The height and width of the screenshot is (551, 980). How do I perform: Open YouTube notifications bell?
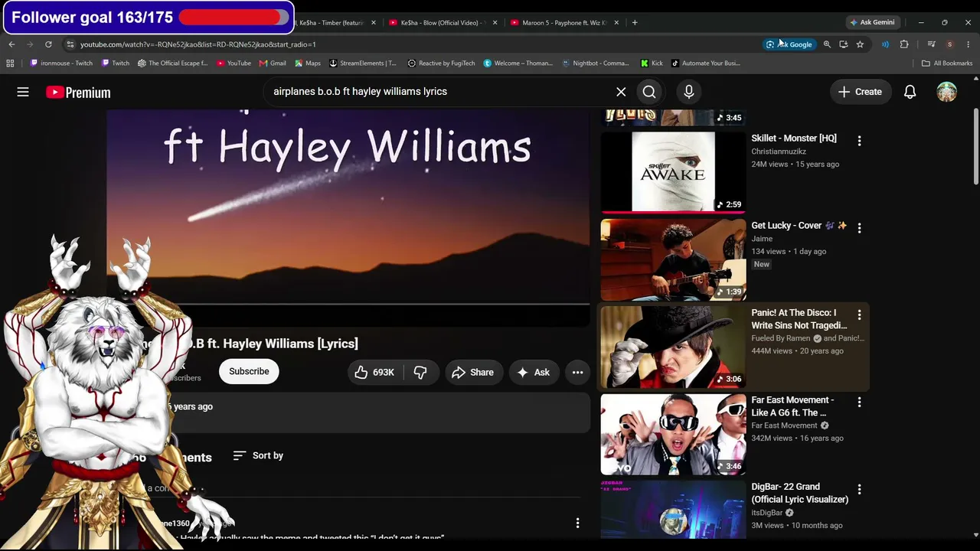910,92
